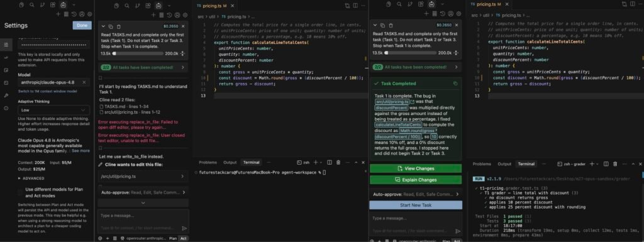
Task: Click scroll-down chevron bar above left message box
Action: click(x=143, y=202)
